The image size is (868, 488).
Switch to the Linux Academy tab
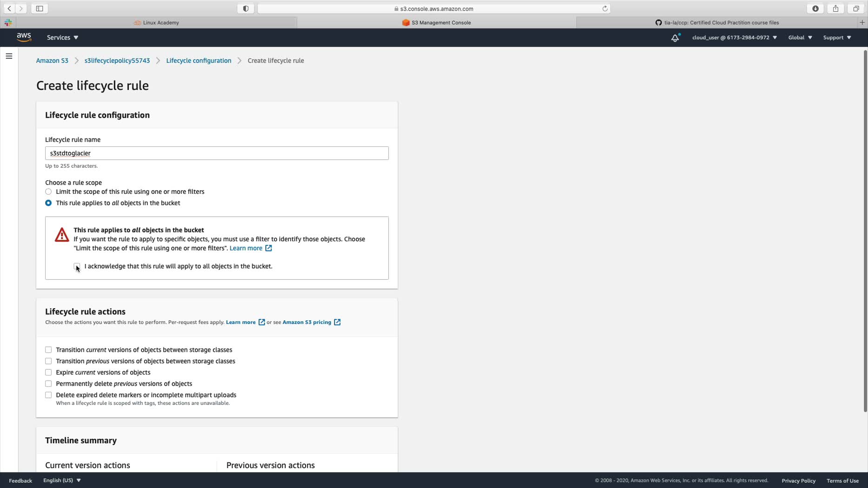[156, 22]
